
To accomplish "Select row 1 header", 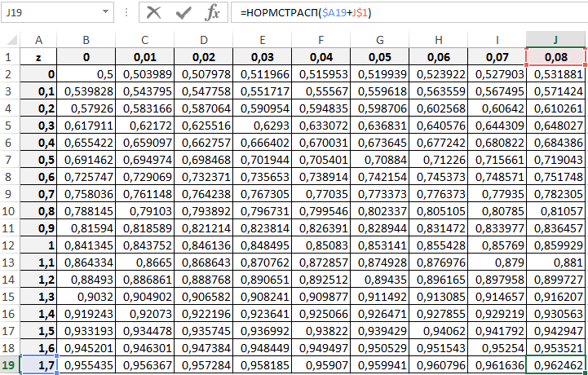I will click(11, 58).
